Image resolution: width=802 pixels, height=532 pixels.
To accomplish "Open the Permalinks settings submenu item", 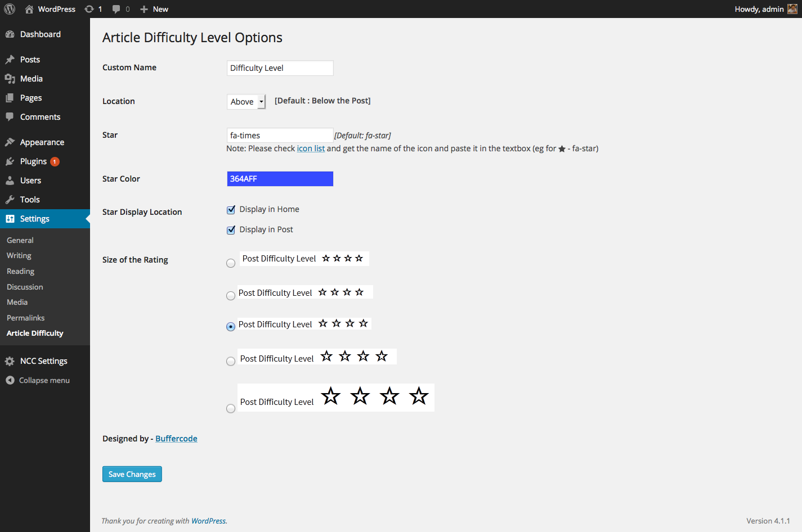I will [x=26, y=318].
